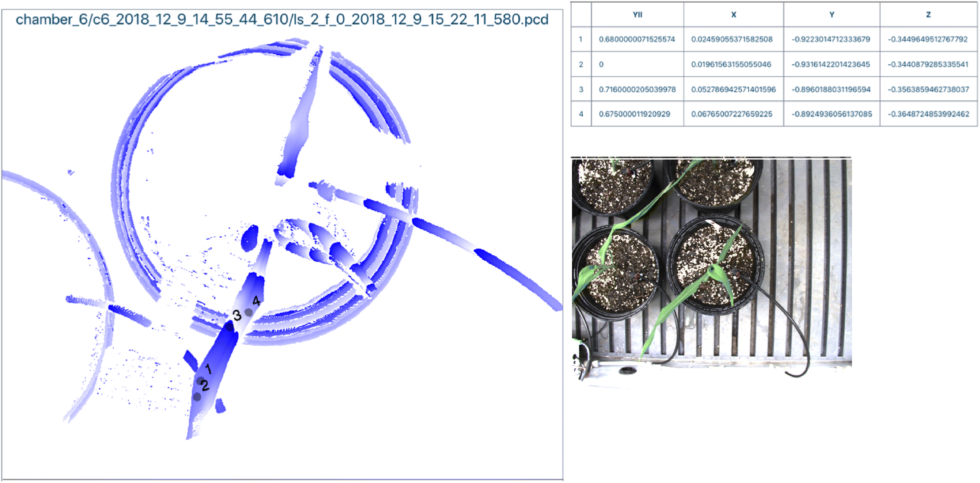The width and height of the screenshot is (980, 483).
Task: Click the point cloud file name title
Action: (282, 19)
